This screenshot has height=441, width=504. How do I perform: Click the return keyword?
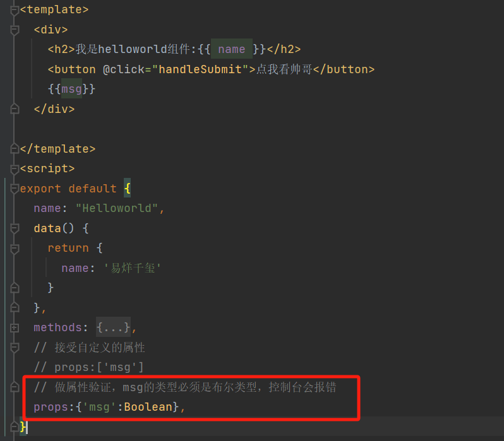coord(68,248)
